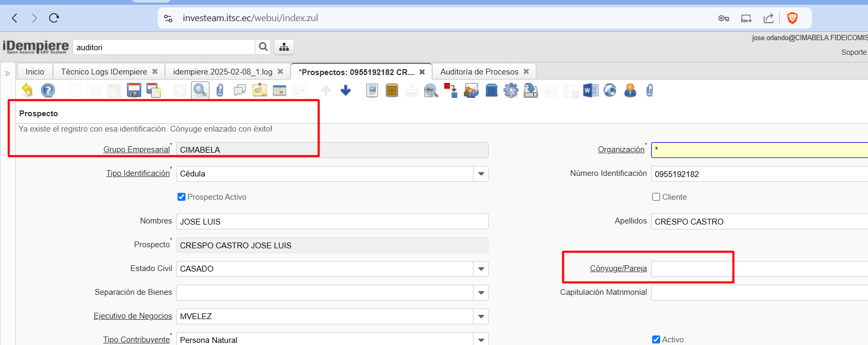This screenshot has height=345, width=868.
Task: Open the Help question mark icon
Action: (x=48, y=90)
